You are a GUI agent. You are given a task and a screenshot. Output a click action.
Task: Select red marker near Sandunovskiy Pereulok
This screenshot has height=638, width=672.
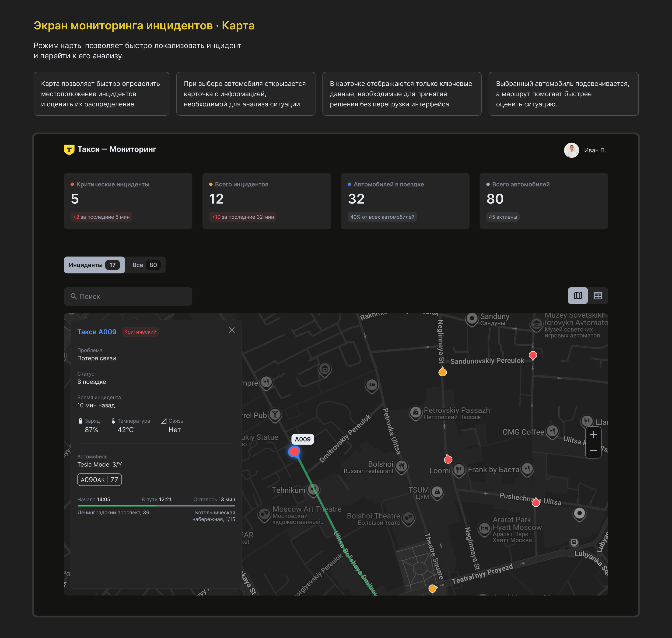click(533, 356)
